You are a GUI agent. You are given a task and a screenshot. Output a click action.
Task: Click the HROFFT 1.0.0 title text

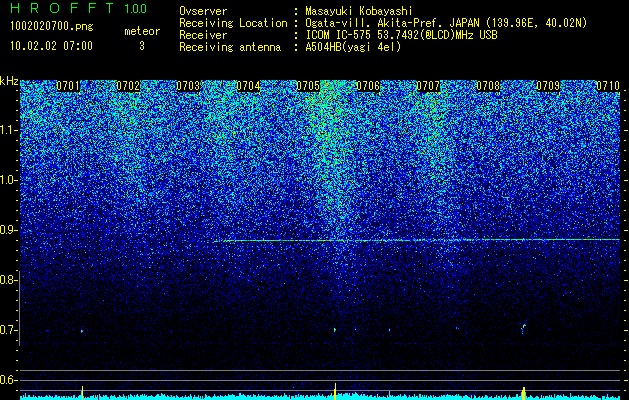click(78, 8)
